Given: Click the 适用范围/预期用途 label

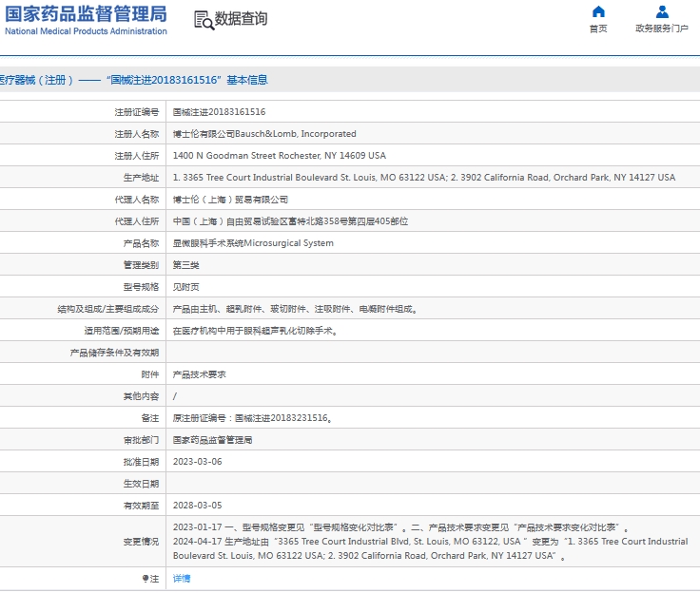Looking at the screenshot, I should pyautogui.click(x=122, y=331).
